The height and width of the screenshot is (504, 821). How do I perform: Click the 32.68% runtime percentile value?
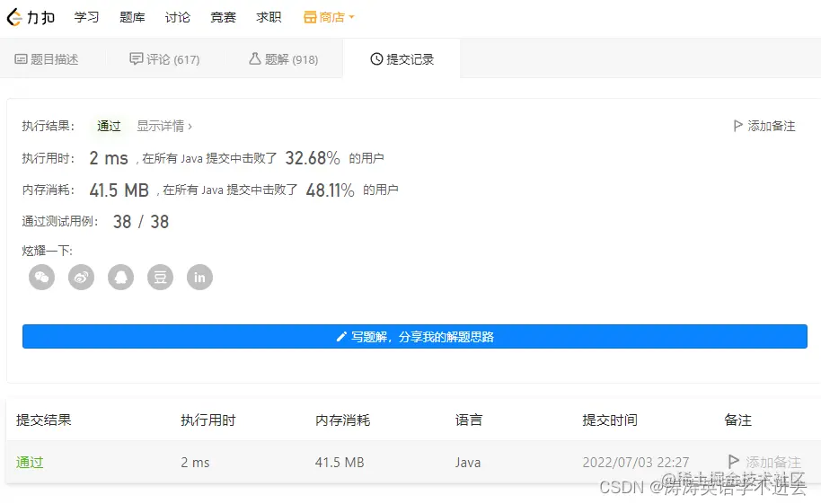coord(313,158)
